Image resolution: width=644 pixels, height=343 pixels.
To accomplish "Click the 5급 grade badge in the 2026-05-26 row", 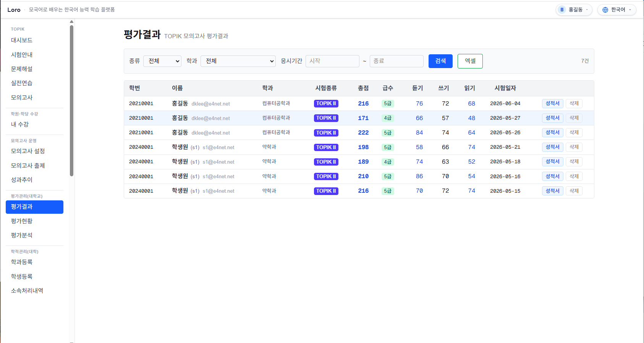I will click(x=388, y=133).
